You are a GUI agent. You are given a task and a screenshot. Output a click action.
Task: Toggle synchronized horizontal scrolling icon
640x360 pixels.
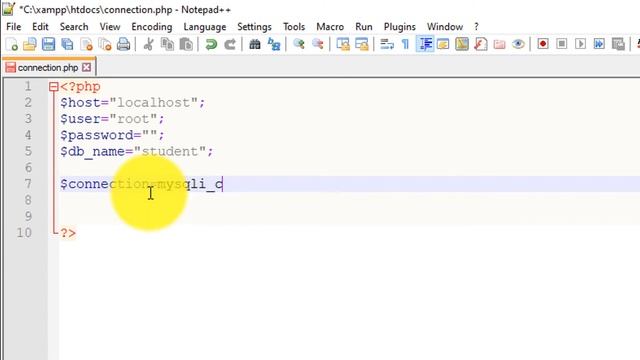(362, 44)
